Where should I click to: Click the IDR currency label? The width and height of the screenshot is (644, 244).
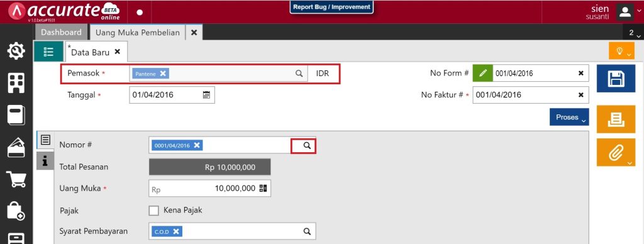click(x=323, y=74)
